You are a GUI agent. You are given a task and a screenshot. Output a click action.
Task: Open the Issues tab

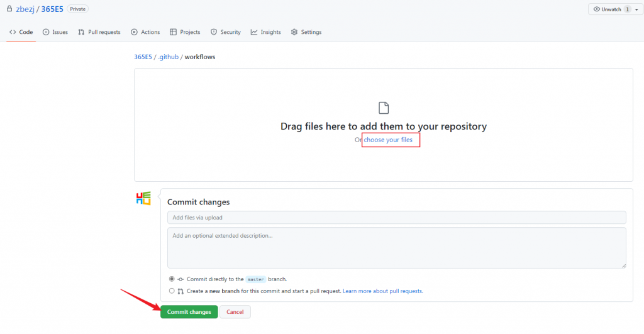(55, 32)
